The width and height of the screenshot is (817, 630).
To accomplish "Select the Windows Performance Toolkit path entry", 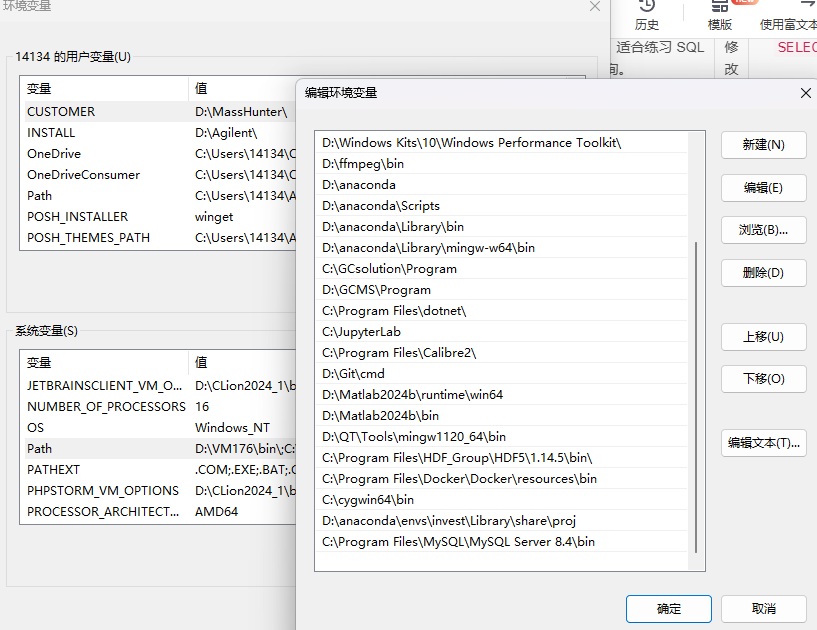I will tap(502, 143).
